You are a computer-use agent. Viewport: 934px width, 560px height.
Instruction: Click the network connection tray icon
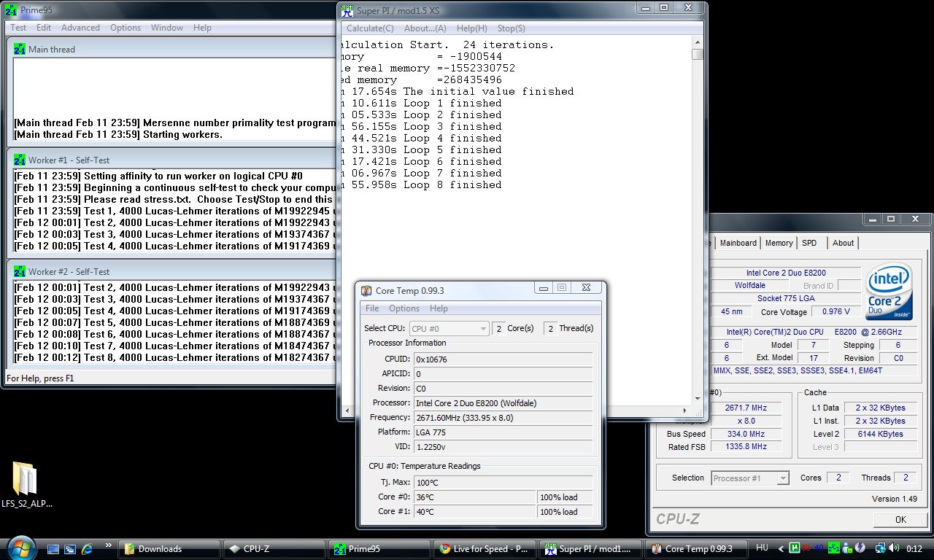pyautogui.click(x=881, y=548)
